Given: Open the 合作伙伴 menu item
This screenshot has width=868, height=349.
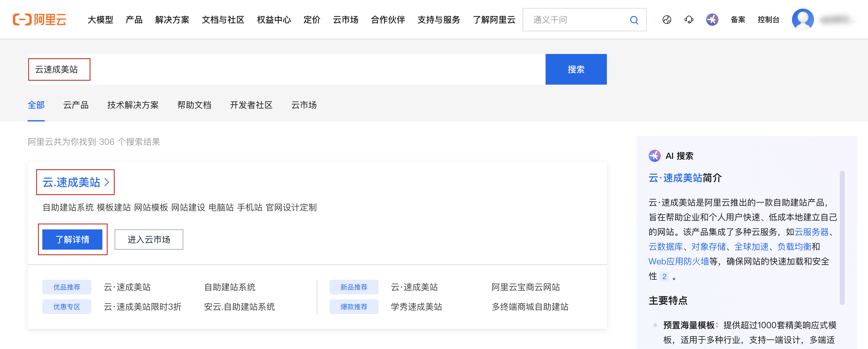Looking at the screenshot, I should pos(388,20).
